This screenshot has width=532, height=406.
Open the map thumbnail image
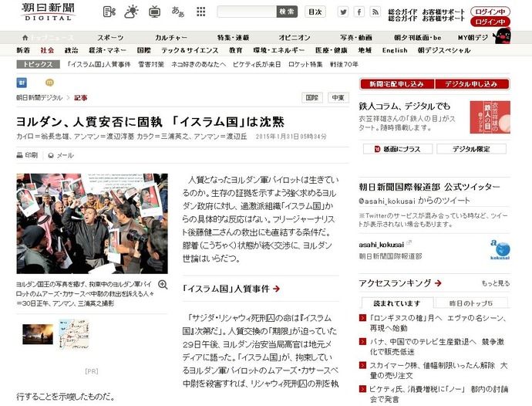(x=73, y=334)
